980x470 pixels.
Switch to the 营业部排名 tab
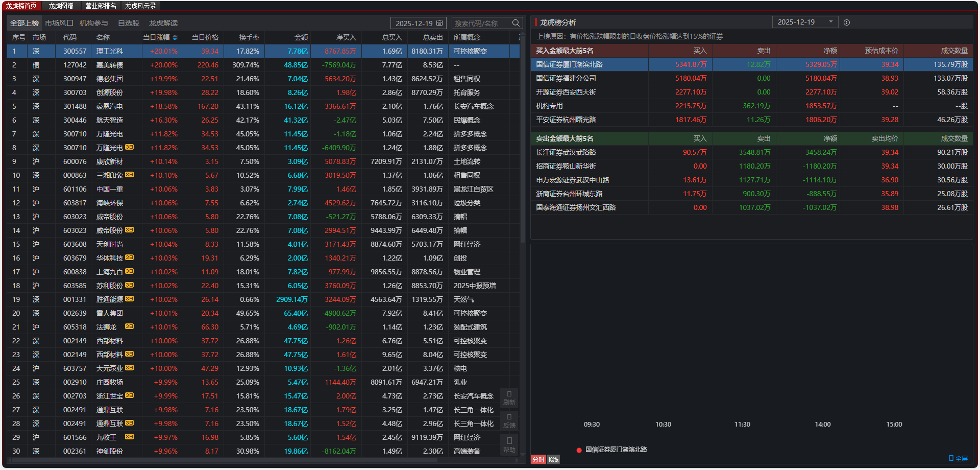point(101,6)
